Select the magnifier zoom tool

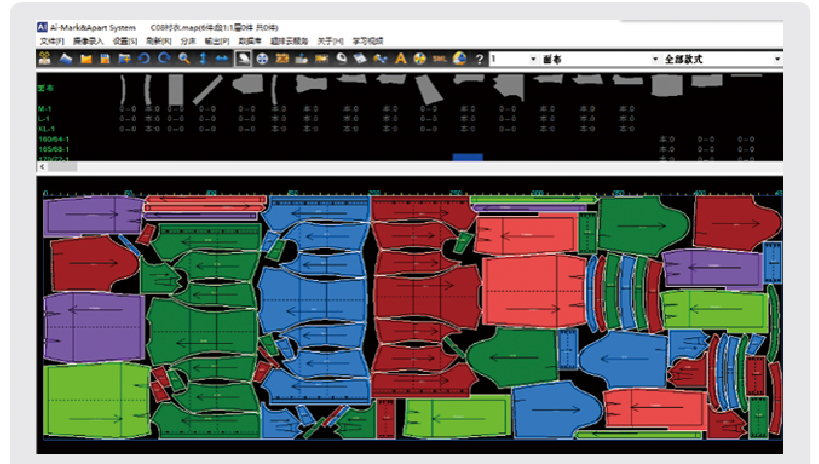tap(183, 59)
